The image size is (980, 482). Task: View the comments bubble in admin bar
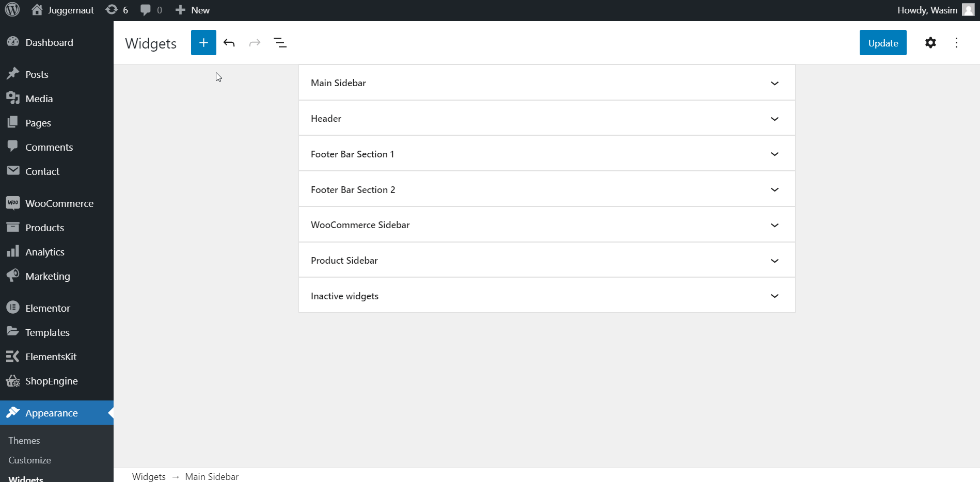click(151, 10)
